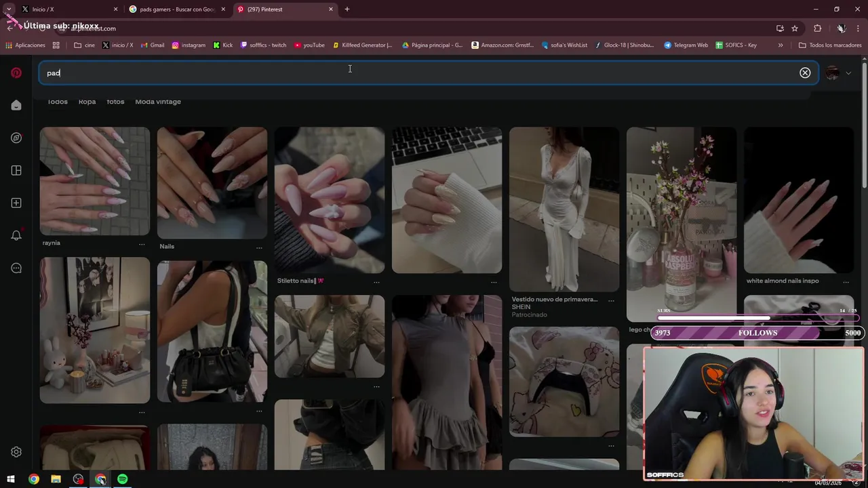This screenshot has width=868, height=488.
Task: Open the Telegram Web bookmark
Action: click(686, 45)
